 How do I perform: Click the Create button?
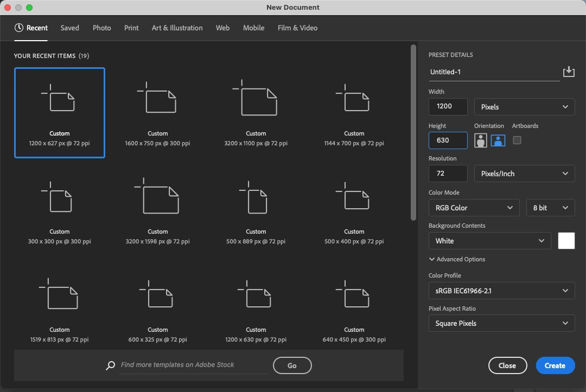(x=555, y=365)
